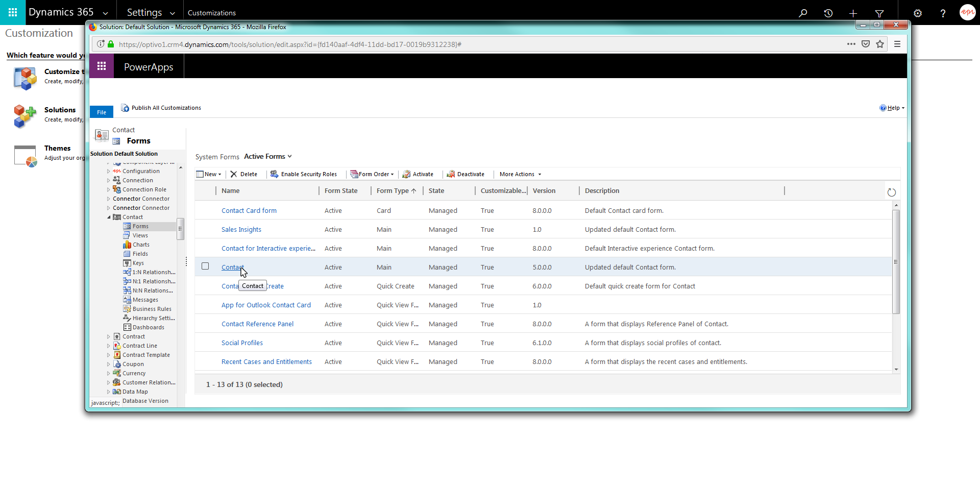Expand the Currency tree node
This screenshot has height=485, width=980.
coord(109,373)
